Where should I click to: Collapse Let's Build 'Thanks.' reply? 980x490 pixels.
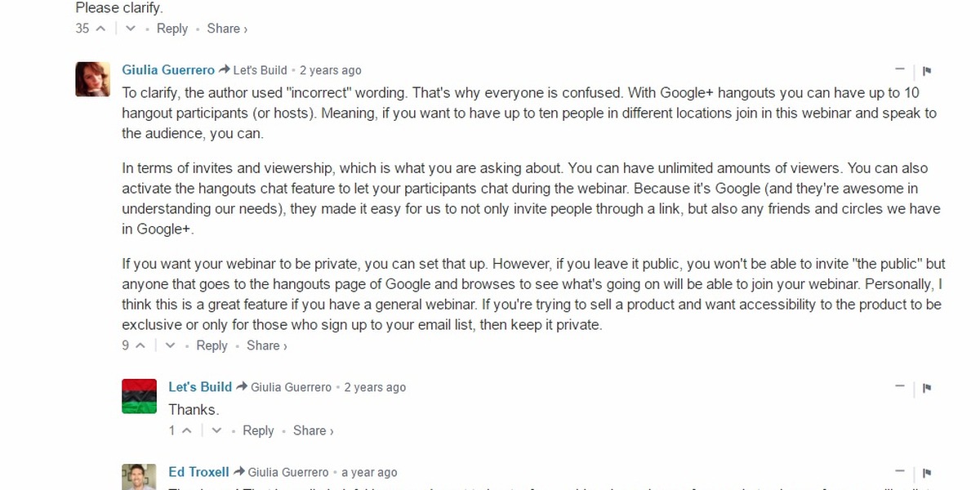[x=900, y=387]
